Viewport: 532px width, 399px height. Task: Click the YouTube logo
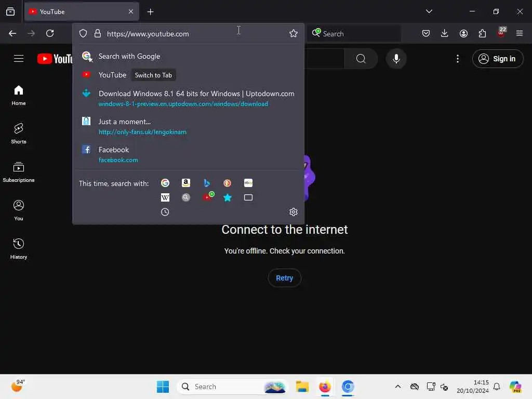point(55,59)
